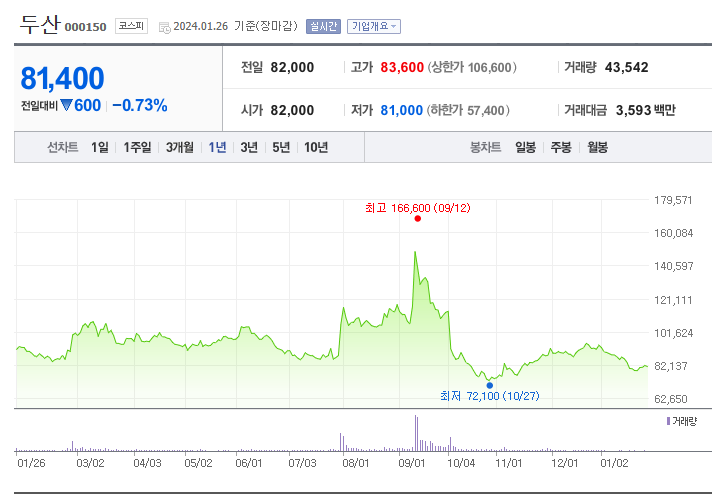This screenshot has width=712, height=494.
Task: Click the 최저 72,100 (10/27) label
Action: [490, 396]
